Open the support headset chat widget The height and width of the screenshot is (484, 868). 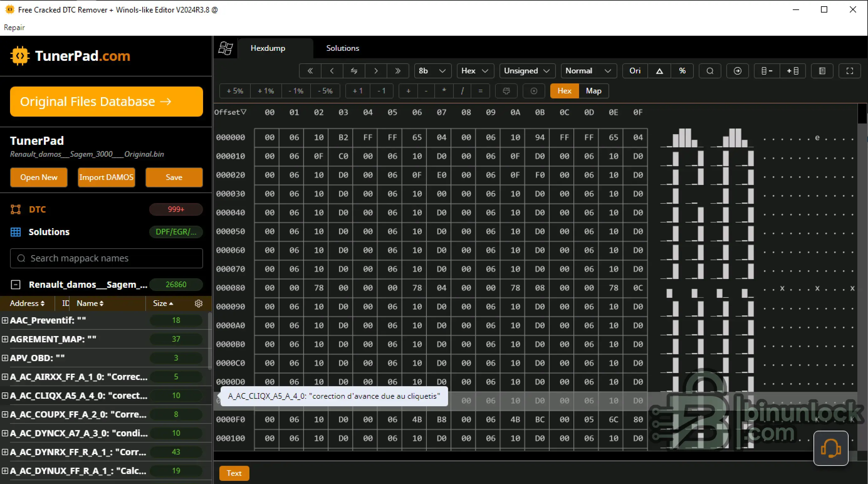831,448
